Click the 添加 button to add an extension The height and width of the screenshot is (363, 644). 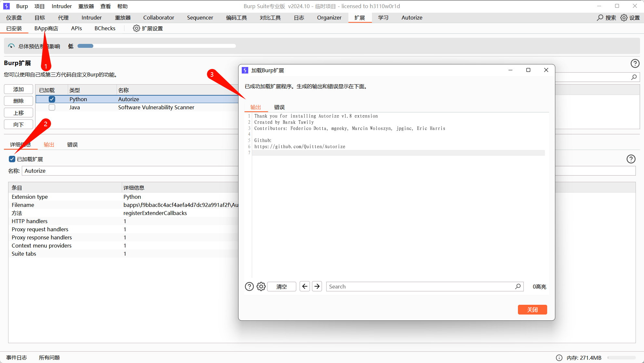click(18, 89)
